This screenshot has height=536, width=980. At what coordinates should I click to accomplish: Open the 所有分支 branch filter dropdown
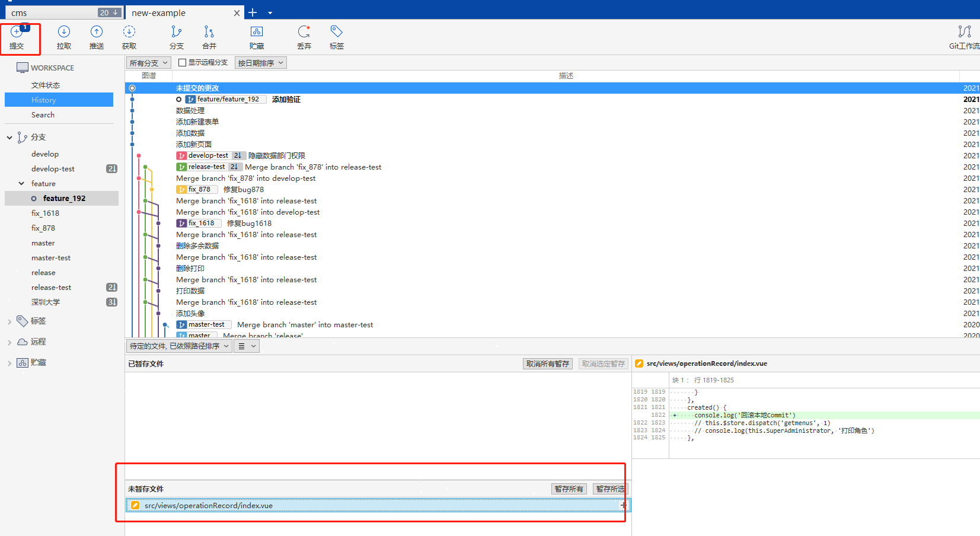click(x=149, y=63)
